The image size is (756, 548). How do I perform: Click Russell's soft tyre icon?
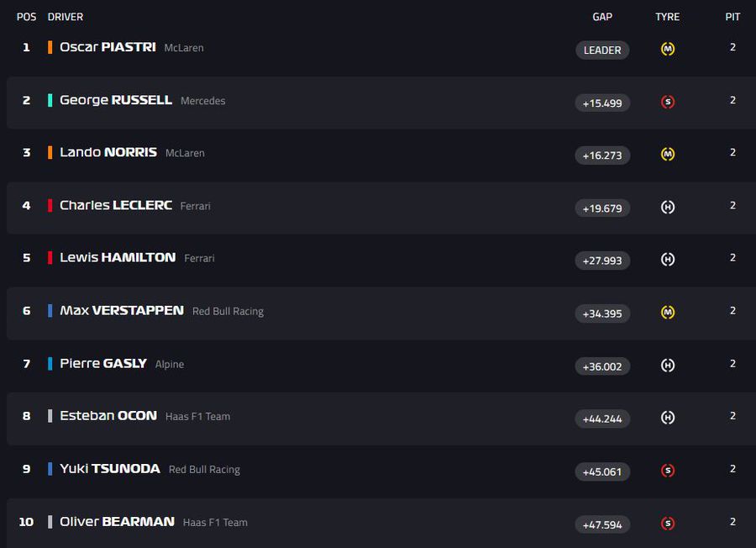pos(668,102)
